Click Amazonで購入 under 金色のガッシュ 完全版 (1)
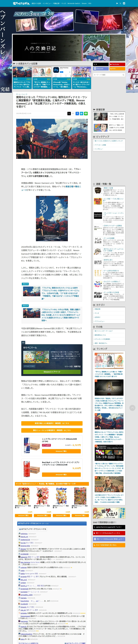Viewport: 138px width, 644px height. click(24, 516)
